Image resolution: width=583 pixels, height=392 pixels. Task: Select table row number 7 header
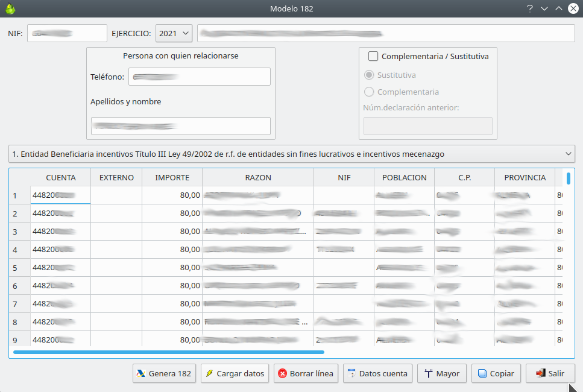click(20, 304)
